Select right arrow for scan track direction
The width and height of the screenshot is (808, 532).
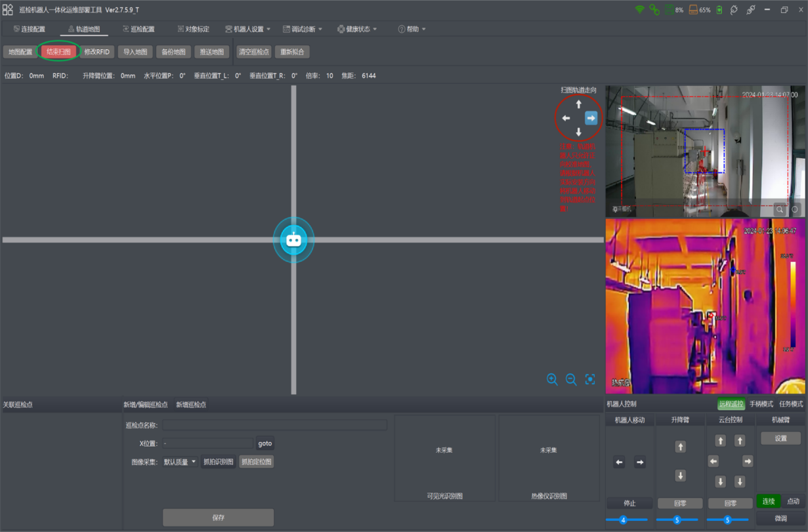[591, 118]
